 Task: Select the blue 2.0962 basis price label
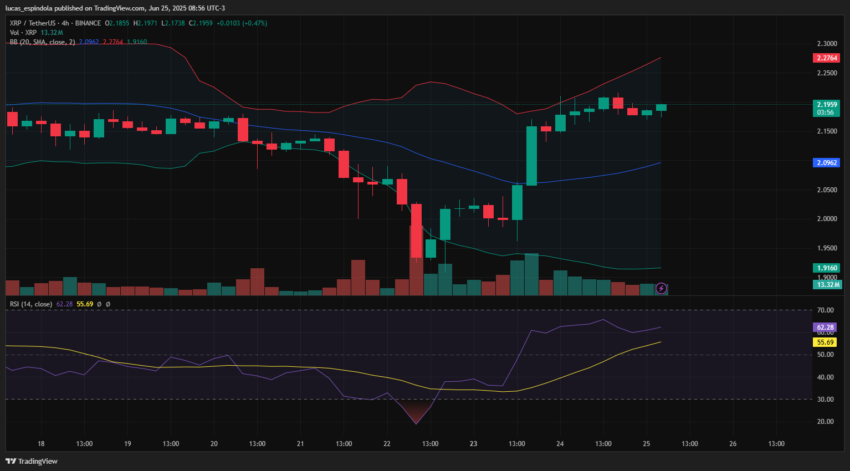click(x=826, y=163)
